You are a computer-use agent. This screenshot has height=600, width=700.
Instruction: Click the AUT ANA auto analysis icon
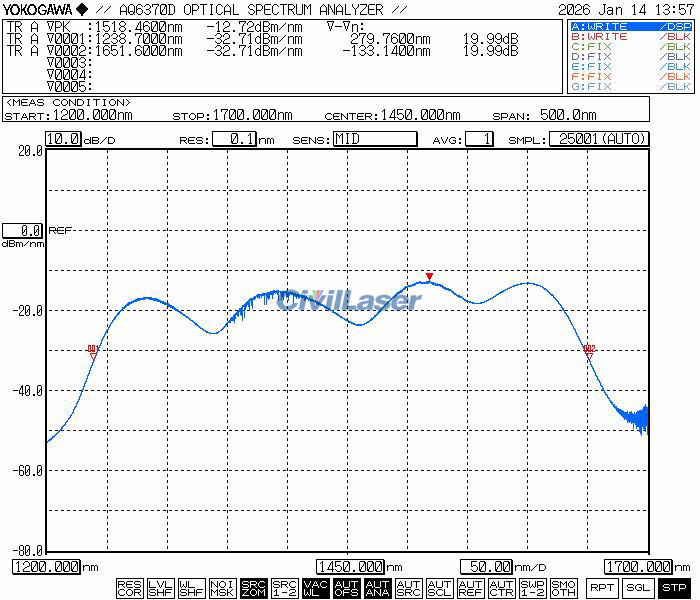377,589
